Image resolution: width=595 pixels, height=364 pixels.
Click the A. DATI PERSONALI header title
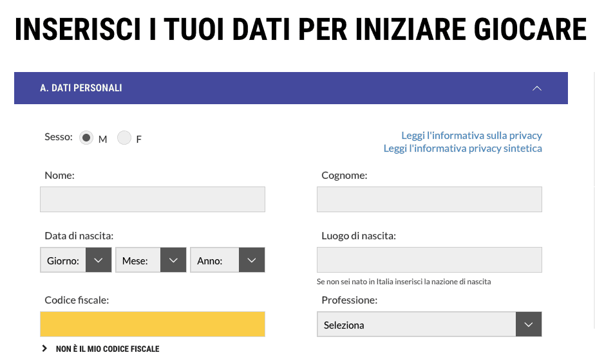pos(81,88)
